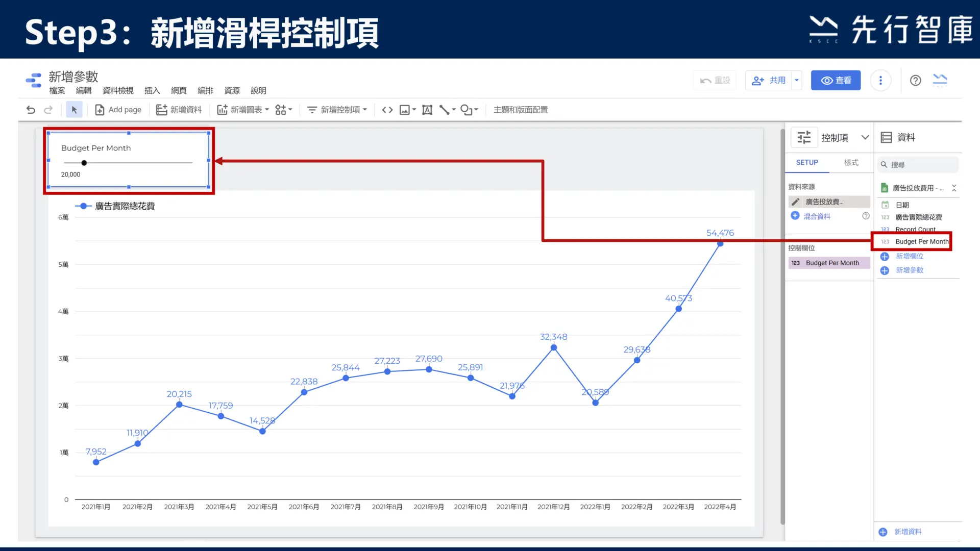Click the 混合資料 blend data link
The image size is (980, 551).
pyautogui.click(x=817, y=216)
